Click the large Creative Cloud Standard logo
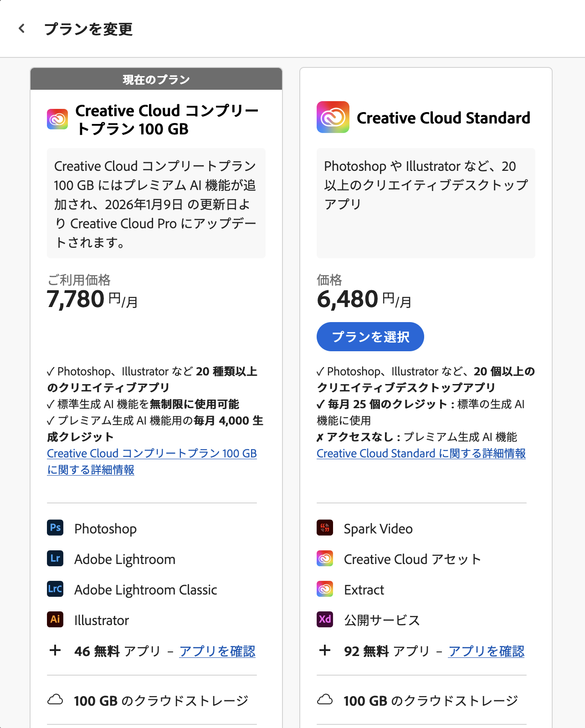This screenshot has width=585, height=728. coord(333,117)
